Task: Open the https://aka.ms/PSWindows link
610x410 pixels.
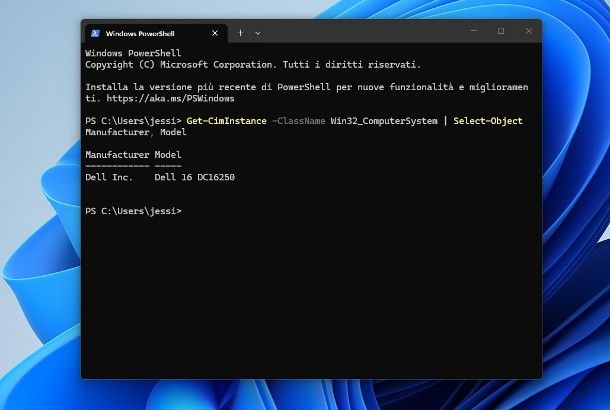Action: [170, 98]
